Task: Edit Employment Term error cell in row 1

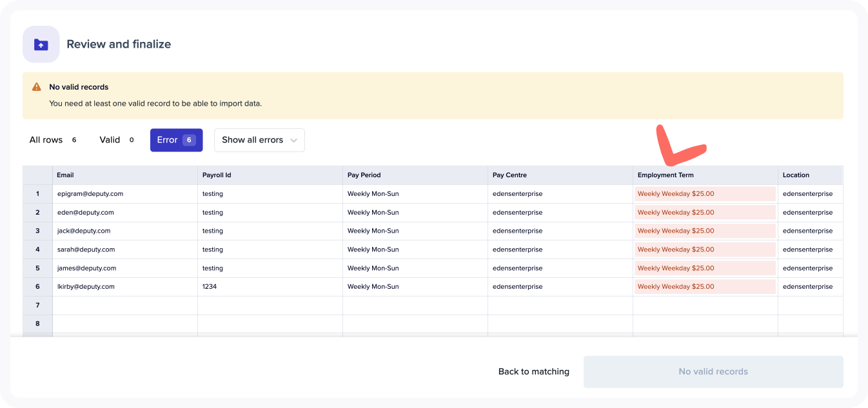Action: pyautogui.click(x=705, y=194)
